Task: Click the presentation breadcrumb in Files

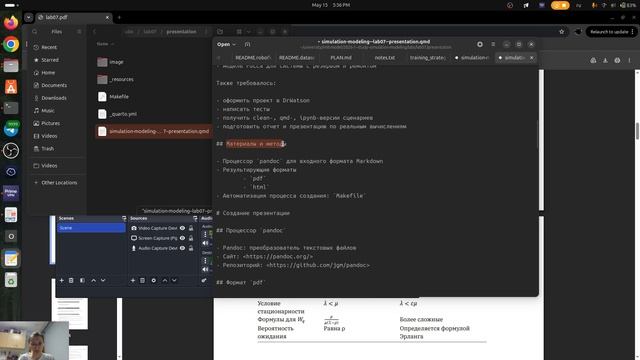Action: pyautogui.click(x=181, y=32)
